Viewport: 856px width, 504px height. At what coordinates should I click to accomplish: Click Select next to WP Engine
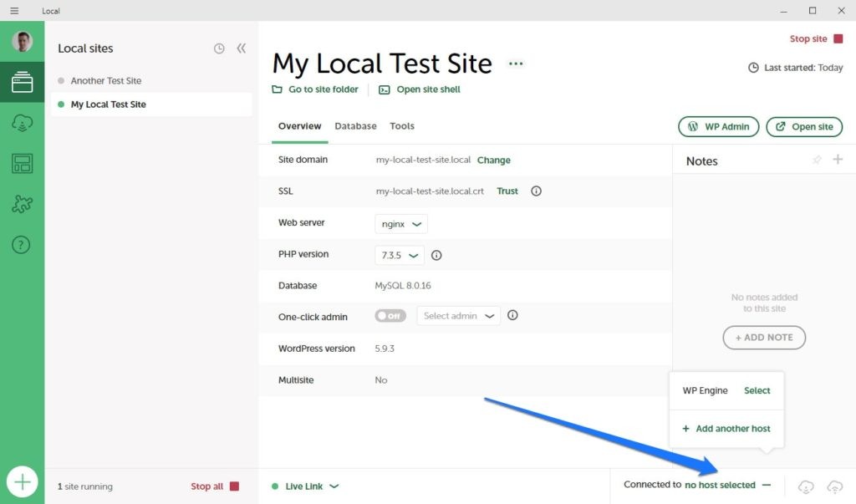click(x=757, y=390)
